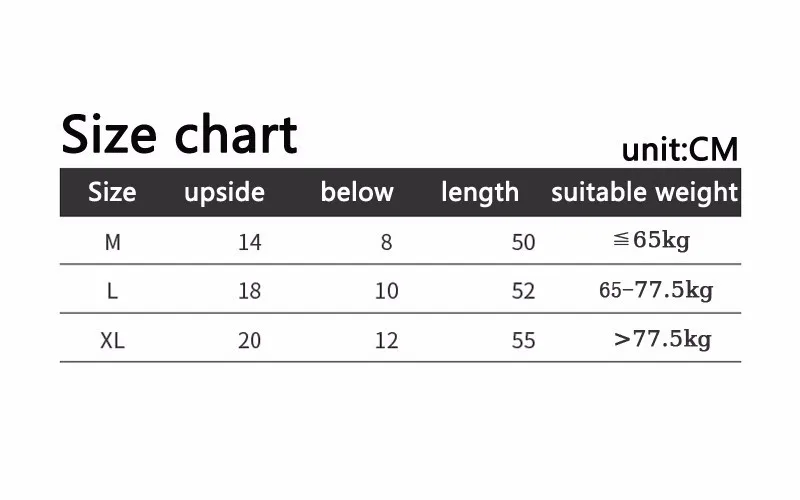Click length value 55 in the XL row

pos(523,340)
